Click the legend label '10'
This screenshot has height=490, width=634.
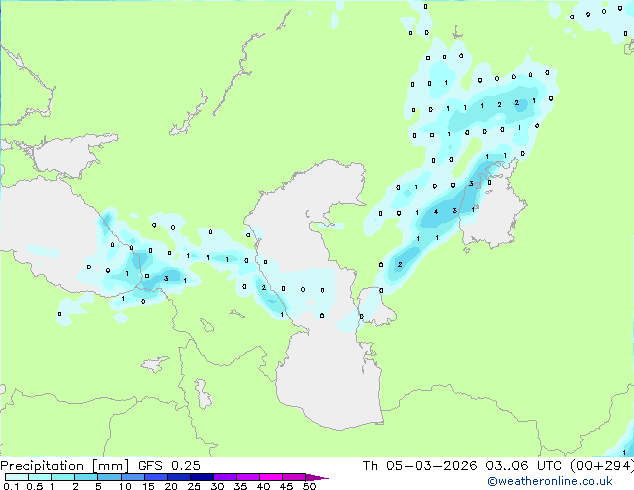tap(125, 486)
